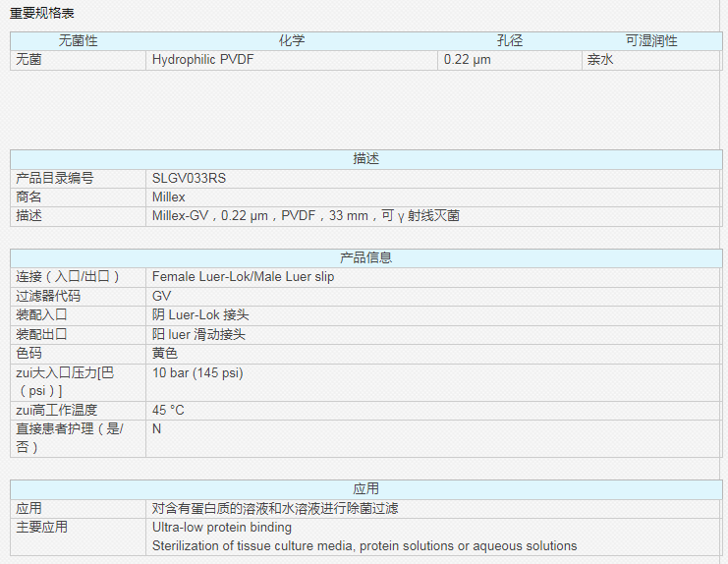Click the N value for patient care
The image size is (728, 564).
tap(156, 429)
